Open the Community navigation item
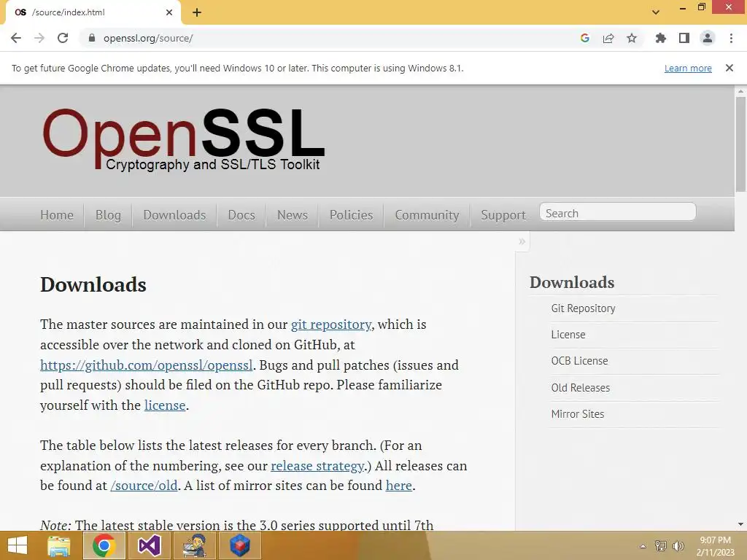 427,215
